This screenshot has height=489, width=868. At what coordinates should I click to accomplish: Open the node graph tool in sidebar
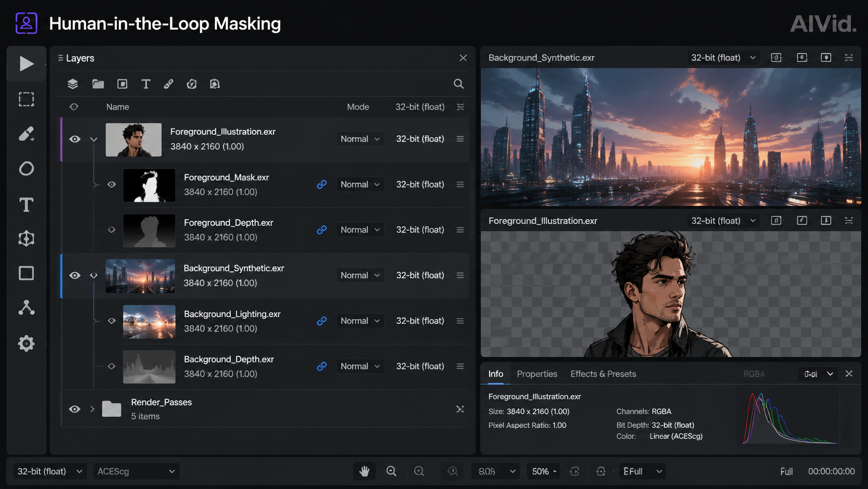(x=26, y=308)
